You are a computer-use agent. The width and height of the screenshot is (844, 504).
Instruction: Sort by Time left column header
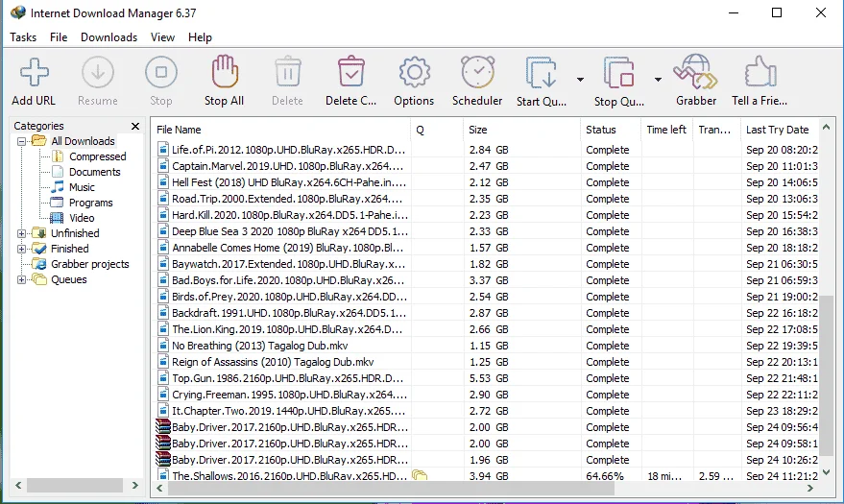point(667,130)
